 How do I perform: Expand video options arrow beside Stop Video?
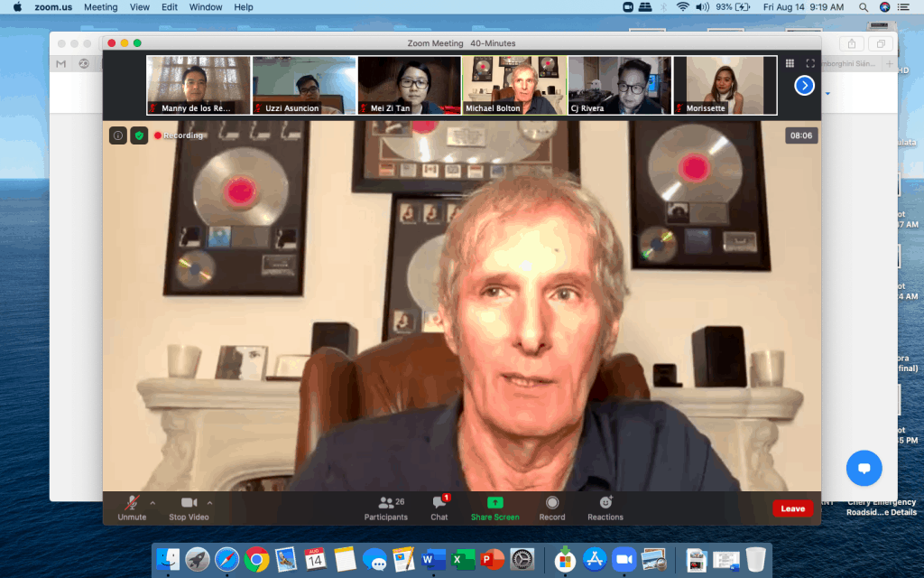coord(210,502)
